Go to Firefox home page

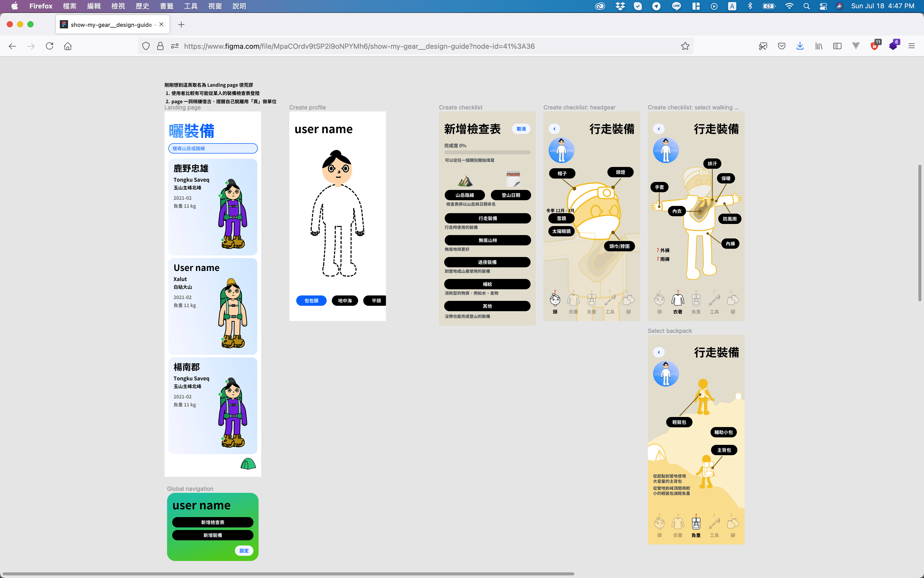tap(68, 46)
